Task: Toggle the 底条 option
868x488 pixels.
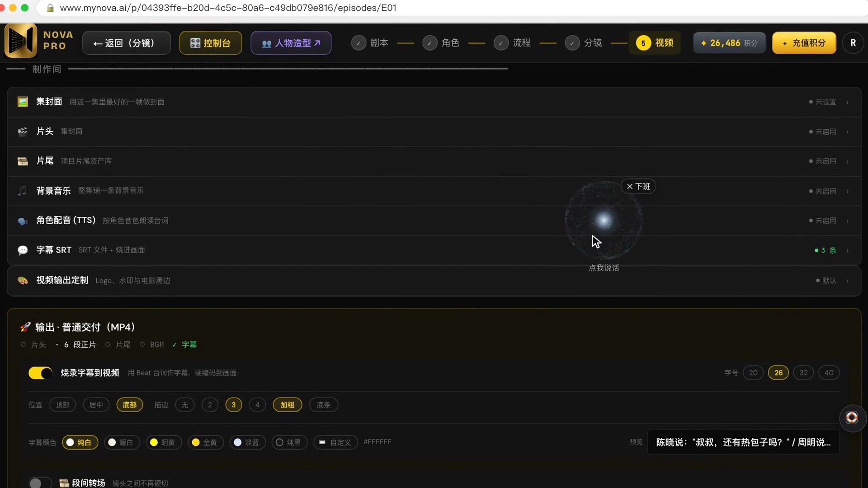Action: tap(324, 405)
